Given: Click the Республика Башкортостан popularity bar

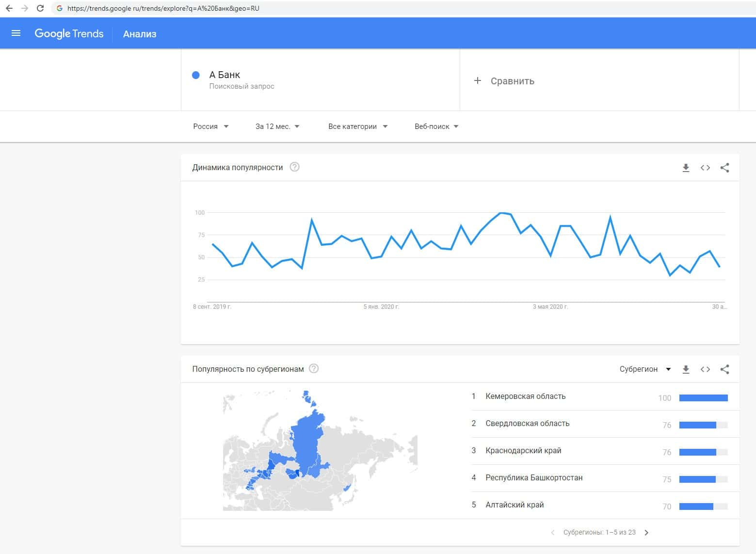Looking at the screenshot, I should (704, 479).
